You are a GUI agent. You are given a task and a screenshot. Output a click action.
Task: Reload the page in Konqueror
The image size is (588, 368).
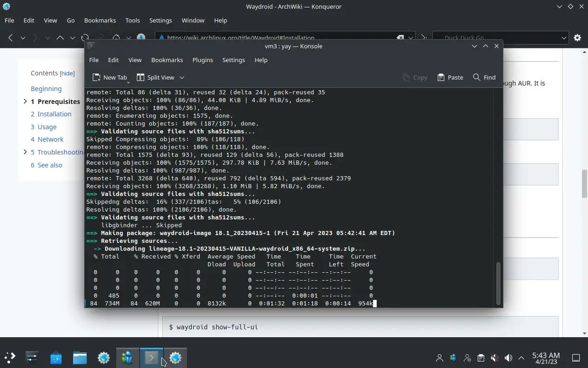tap(85, 38)
